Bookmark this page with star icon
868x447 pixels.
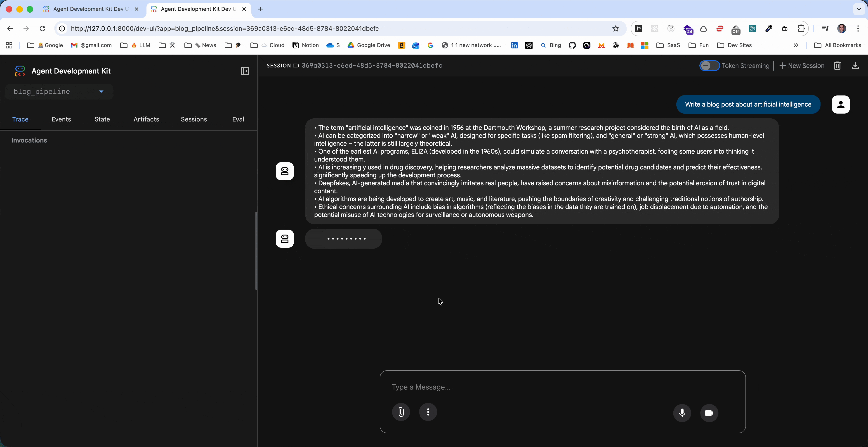[x=616, y=29]
